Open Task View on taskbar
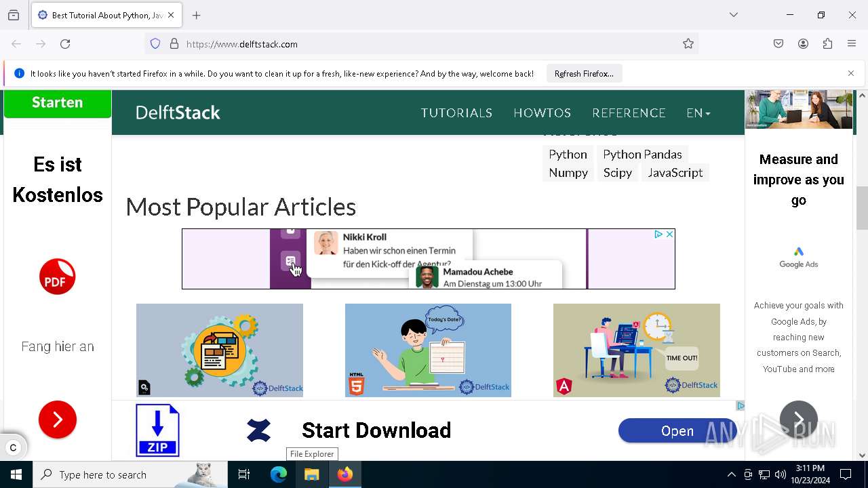This screenshot has width=868, height=488. (x=244, y=474)
